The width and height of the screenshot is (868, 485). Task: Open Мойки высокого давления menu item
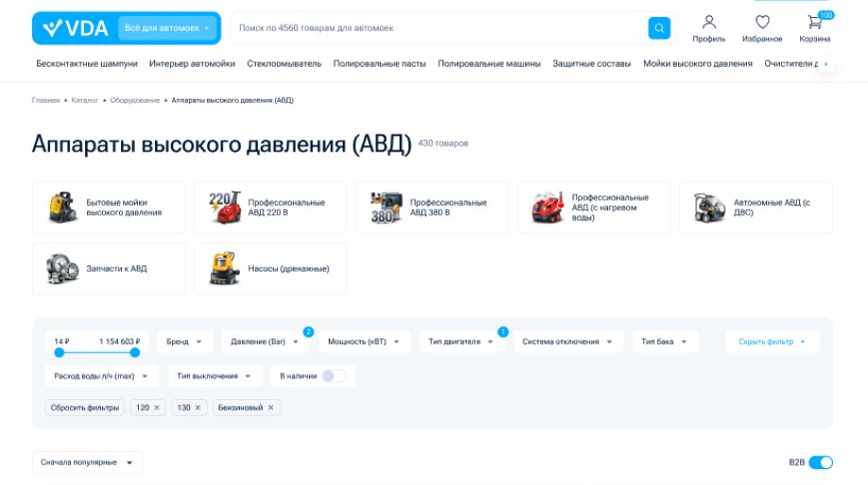tap(697, 63)
